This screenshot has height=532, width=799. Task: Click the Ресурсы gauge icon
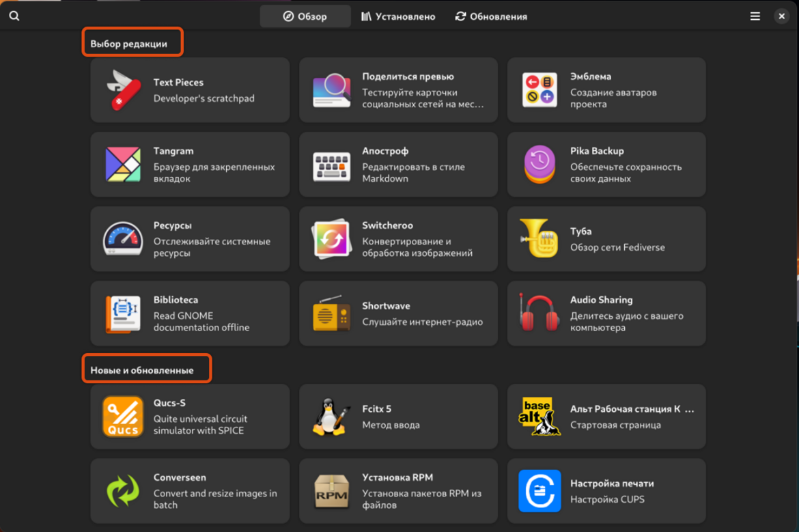coord(123,238)
